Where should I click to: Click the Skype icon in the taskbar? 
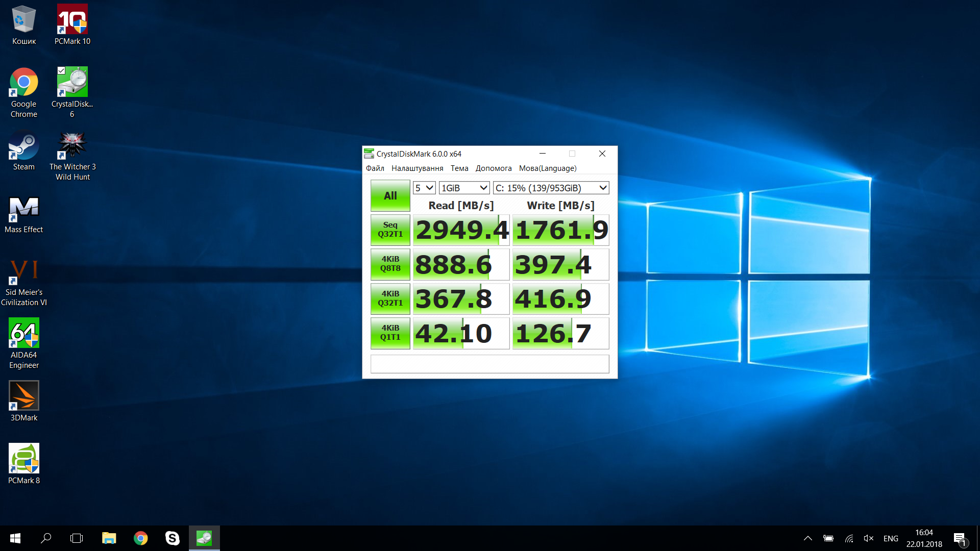click(x=172, y=538)
